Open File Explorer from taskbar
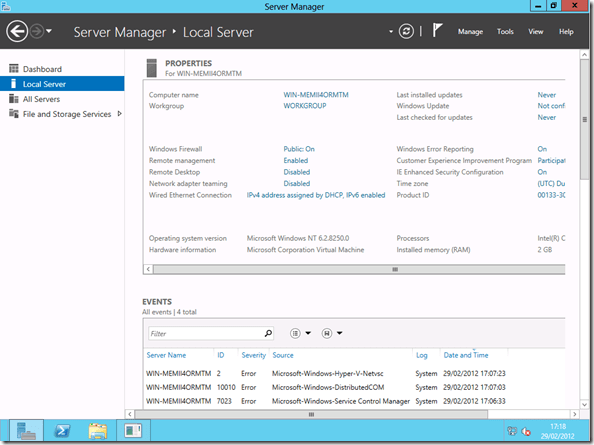The width and height of the screenshot is (594, 445). coord(98,431)
